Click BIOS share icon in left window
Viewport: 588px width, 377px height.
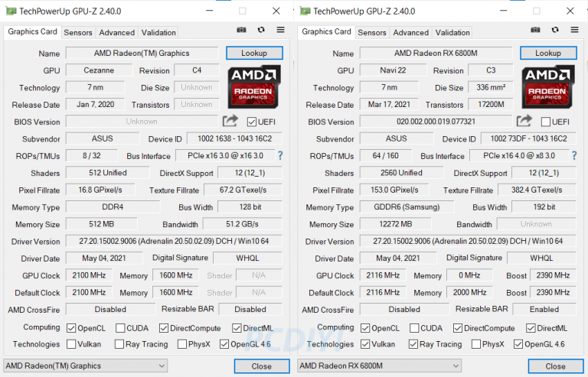(x=230, y=121)
